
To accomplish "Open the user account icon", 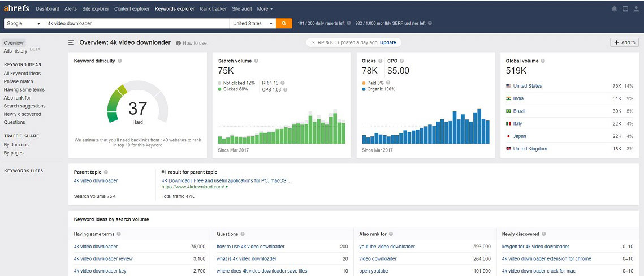I will pos(636,9).
